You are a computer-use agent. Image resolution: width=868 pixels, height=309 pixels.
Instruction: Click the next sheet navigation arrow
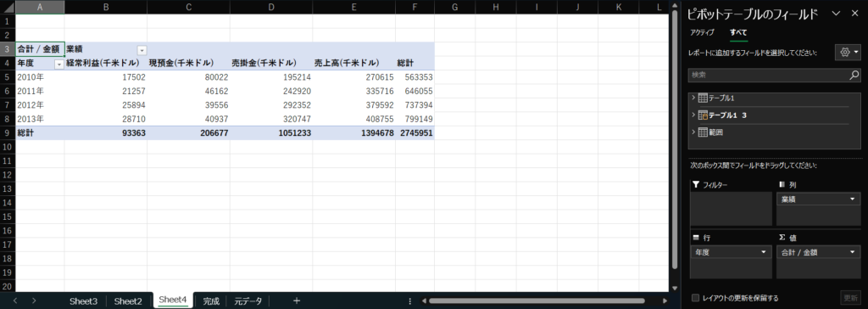coord(34,301)
